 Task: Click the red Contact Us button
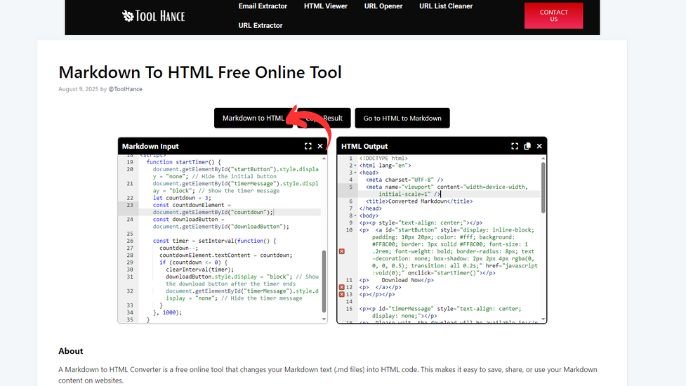point(553,16)
